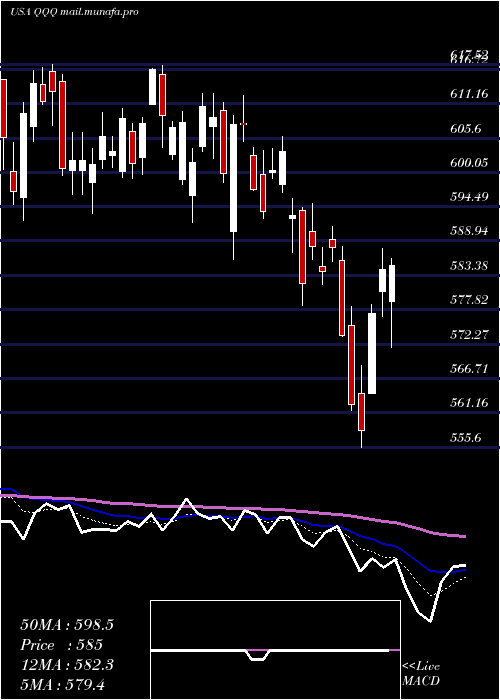Click the 594.49 price axis label
The width and height of the screenshot is (500, 700).
point(469,196)
